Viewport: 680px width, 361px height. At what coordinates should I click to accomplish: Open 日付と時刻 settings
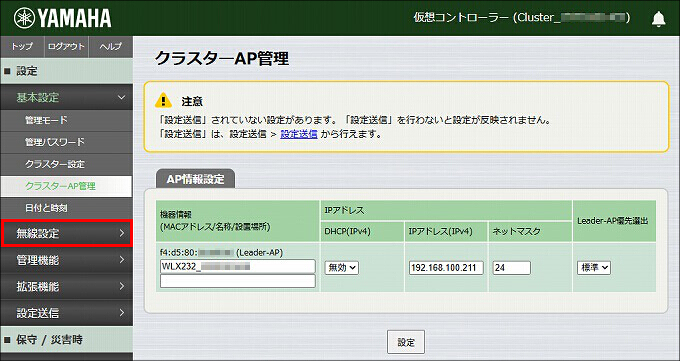click(66, 209)
